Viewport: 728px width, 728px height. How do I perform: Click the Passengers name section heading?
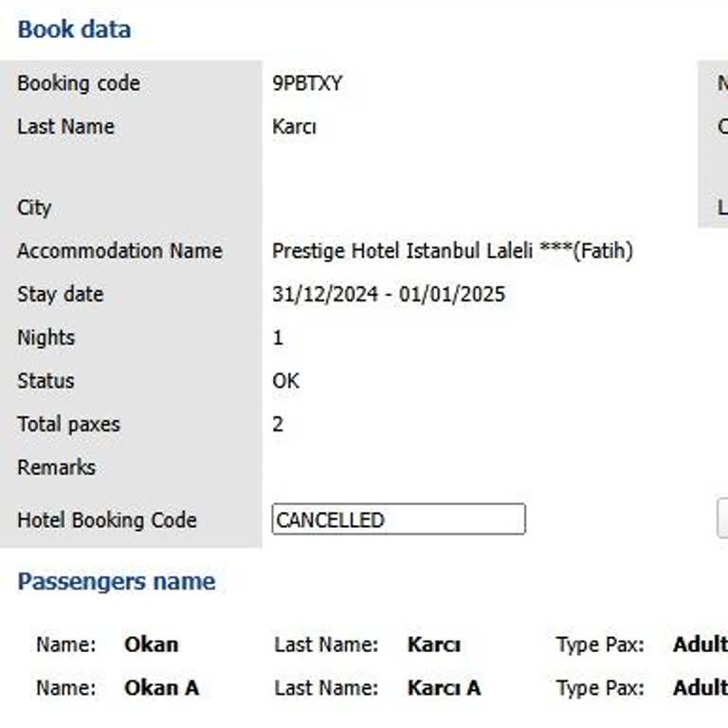coord(117,582)
